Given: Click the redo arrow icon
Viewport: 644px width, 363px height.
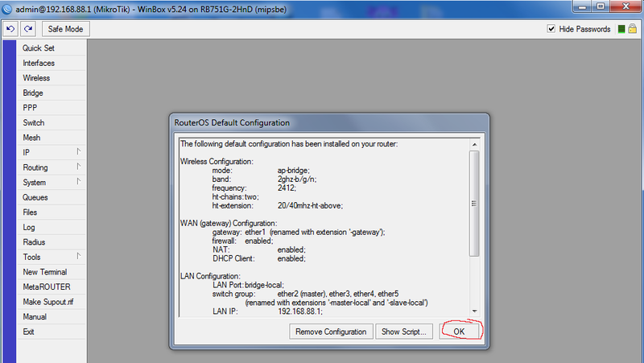Looking at the screenshot, I should coord(28,29).
